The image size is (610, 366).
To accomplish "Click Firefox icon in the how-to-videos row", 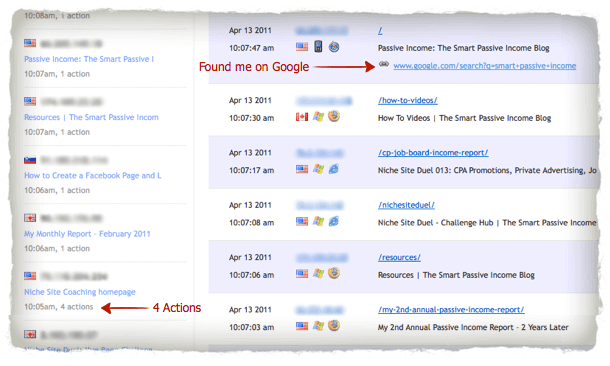I will [x=334, y=116].
